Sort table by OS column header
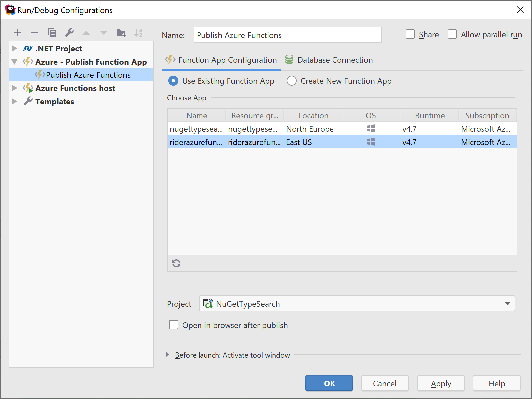 click(371, 116)
